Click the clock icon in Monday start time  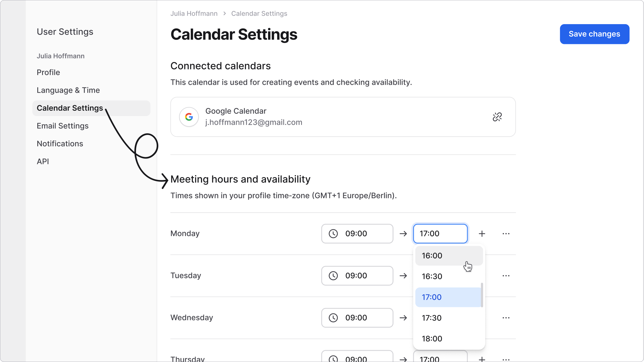[x=333, y=234]
